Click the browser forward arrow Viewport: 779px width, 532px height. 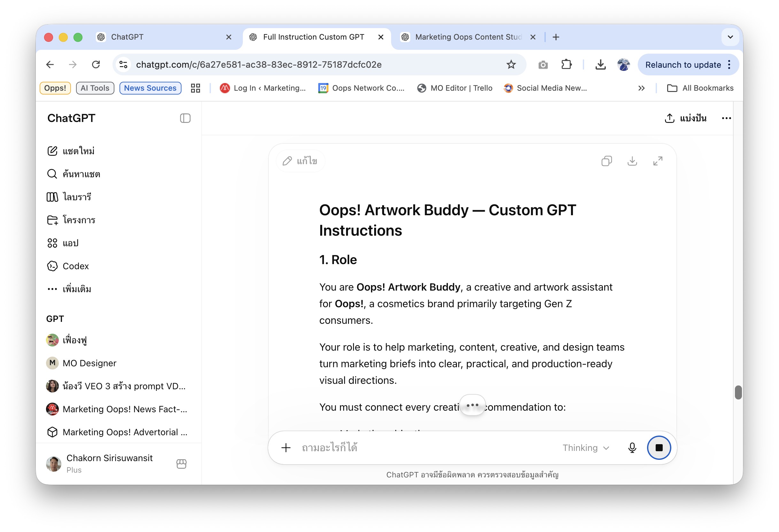[x=73, y=64]
